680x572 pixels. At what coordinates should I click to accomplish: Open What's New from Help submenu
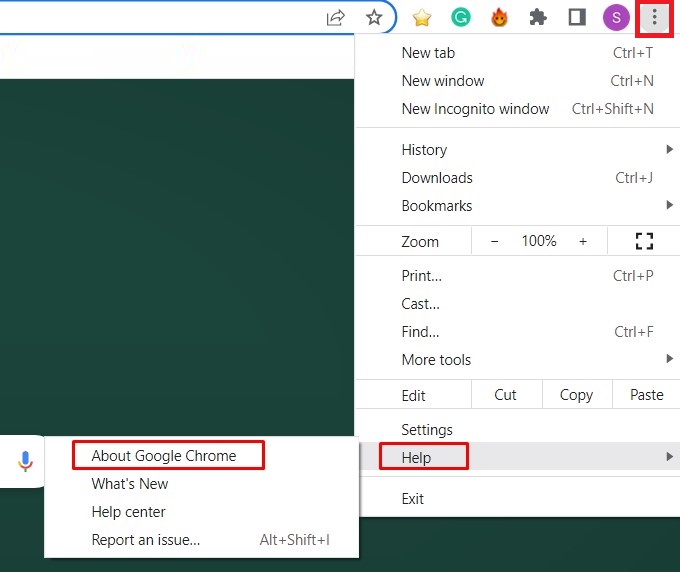point(202,484)
